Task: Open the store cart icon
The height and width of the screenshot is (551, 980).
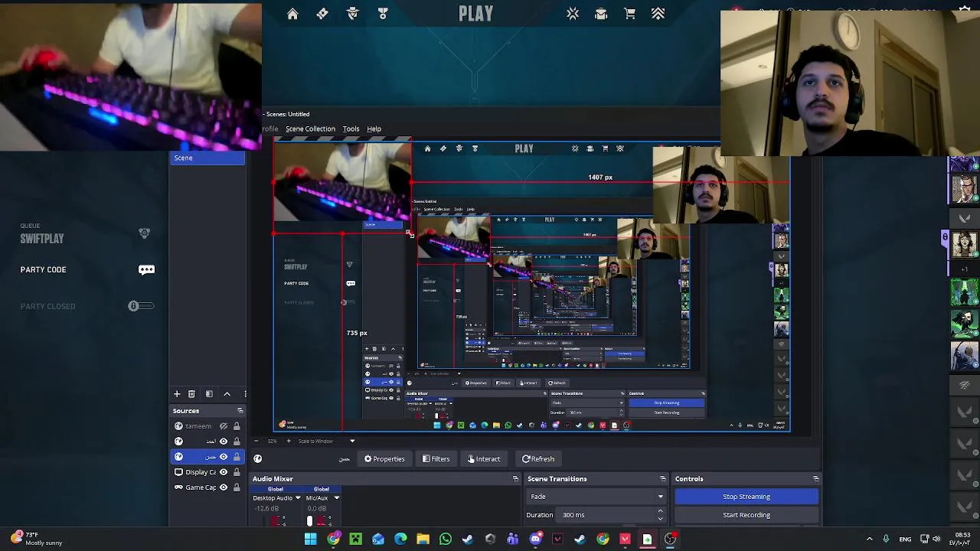Action: pos(629,14)
